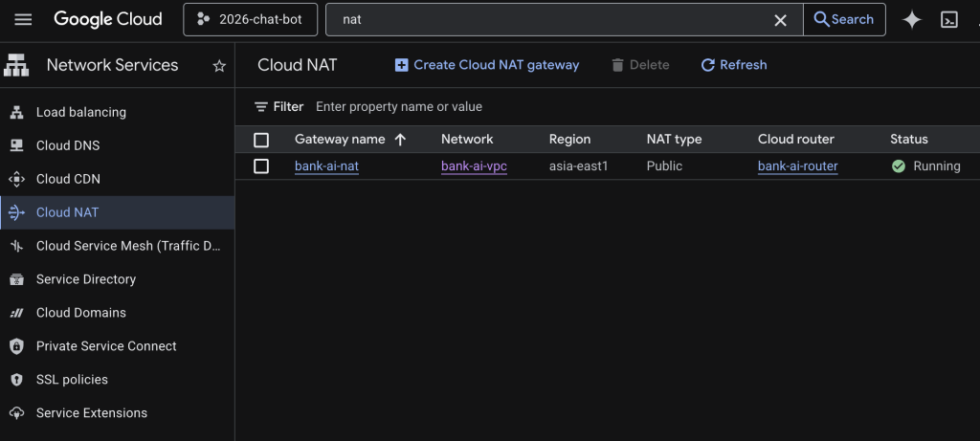Click the Public NAT type cell

pos(664,166)
